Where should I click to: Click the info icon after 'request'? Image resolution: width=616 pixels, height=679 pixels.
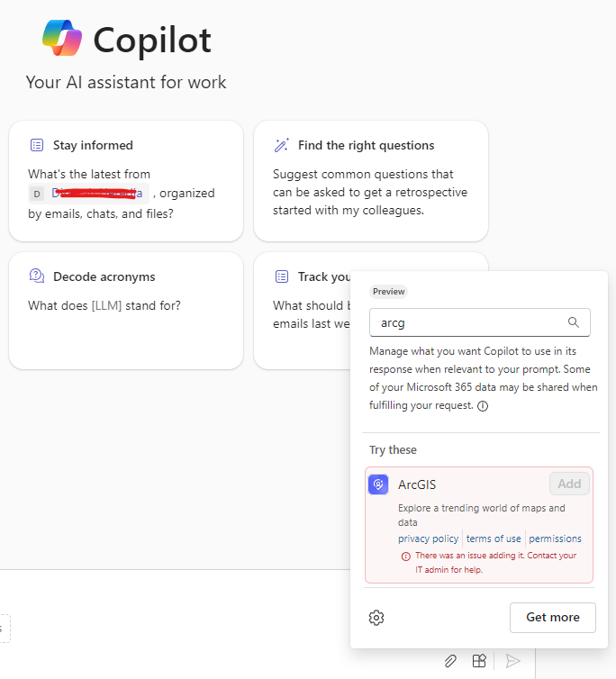(483, 406)
